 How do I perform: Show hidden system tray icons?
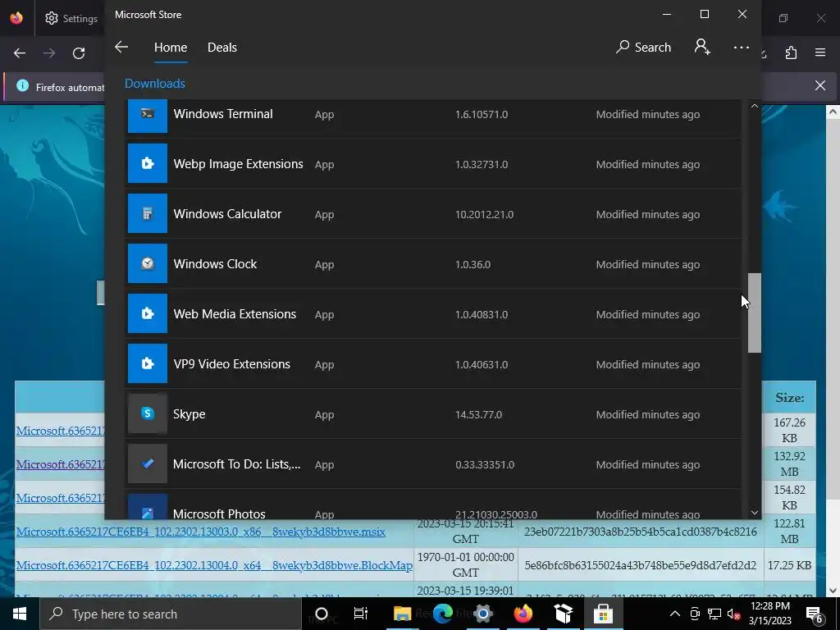[675, 614]
